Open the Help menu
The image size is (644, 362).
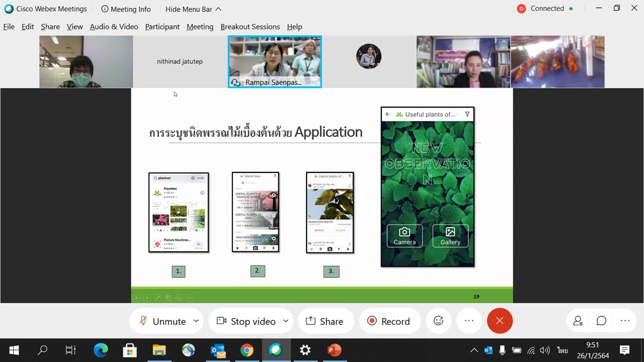pyautogui.click(x=294, y=27)
